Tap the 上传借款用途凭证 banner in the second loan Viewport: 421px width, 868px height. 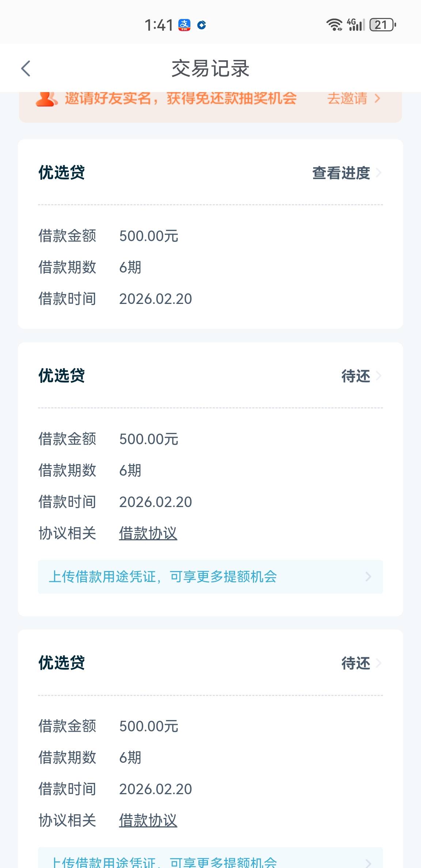pos(163,576)
